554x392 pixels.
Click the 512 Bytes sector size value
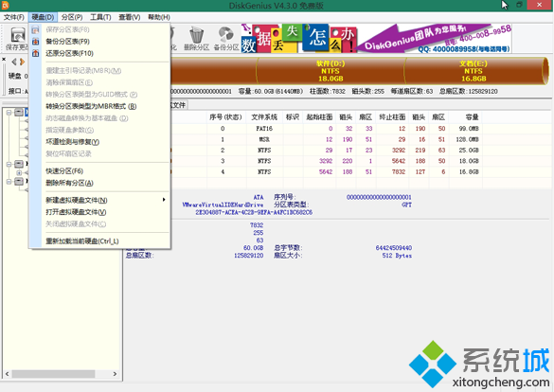[397, 256]
